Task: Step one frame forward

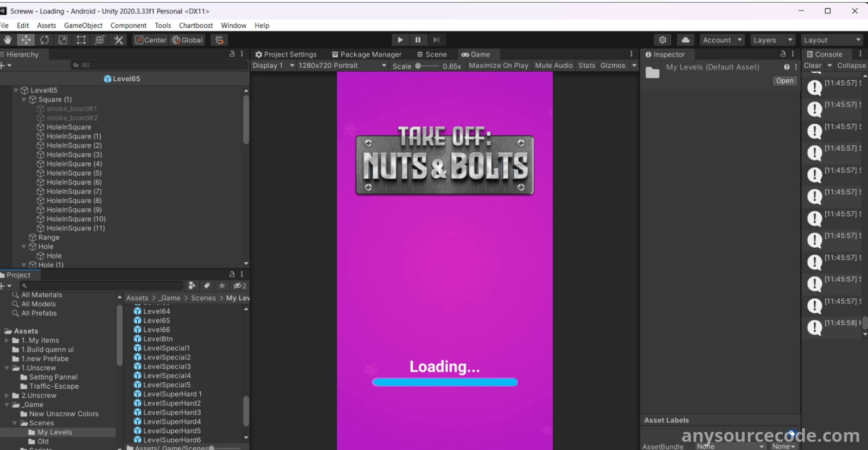Action: click(x=436, y=40)
